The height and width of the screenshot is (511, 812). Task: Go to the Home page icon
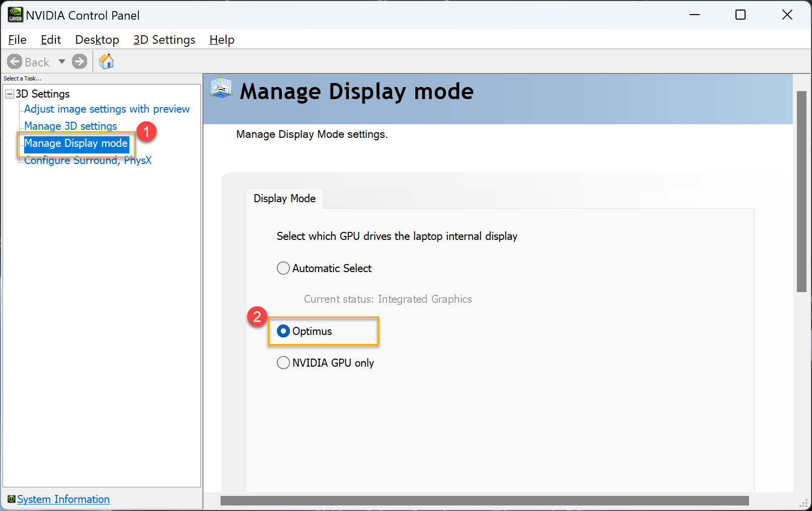coord(106,61)
